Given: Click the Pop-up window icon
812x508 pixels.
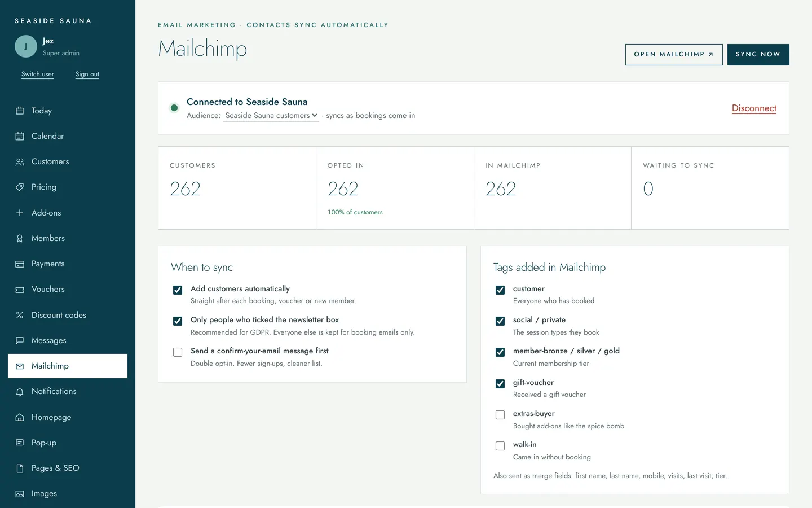Looking at the screenshot, I should 20,443.
